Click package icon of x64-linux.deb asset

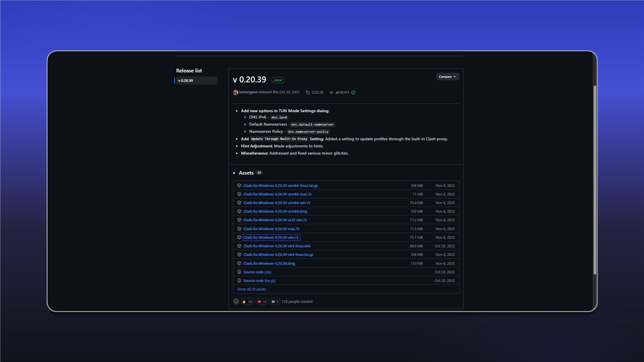(239, 246)
